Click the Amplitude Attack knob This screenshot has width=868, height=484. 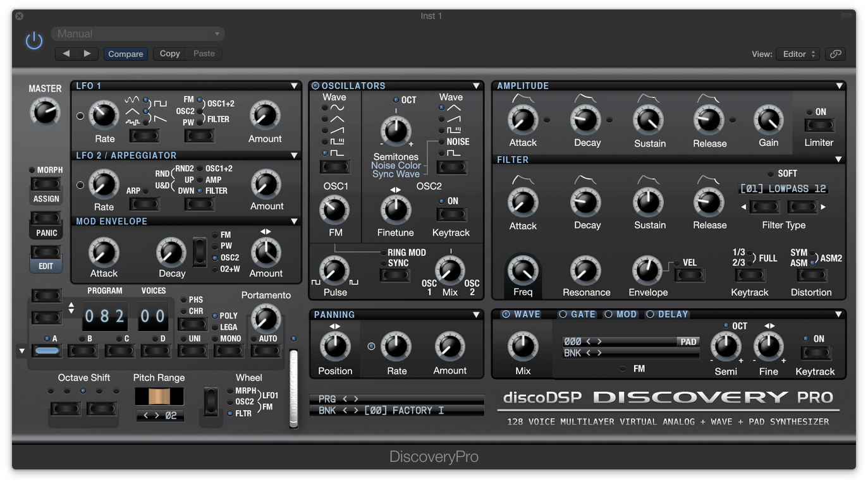pyautogui.click(x=523, y=119)
